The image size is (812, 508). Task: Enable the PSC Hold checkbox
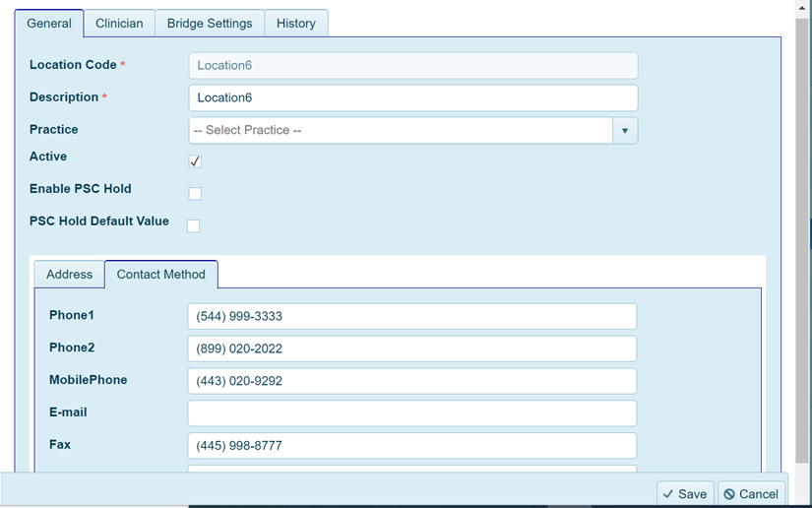coord(195,194)
